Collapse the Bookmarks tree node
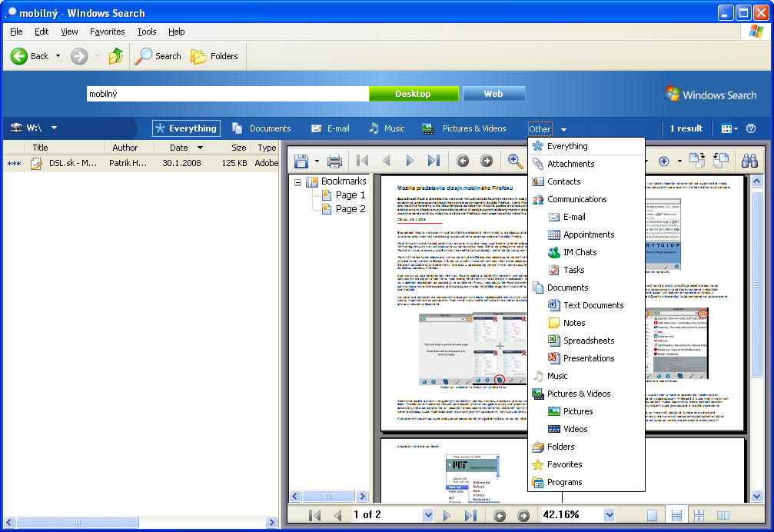Image resolution: width=774 pixels, height=532 pixels. pos(297,182)
